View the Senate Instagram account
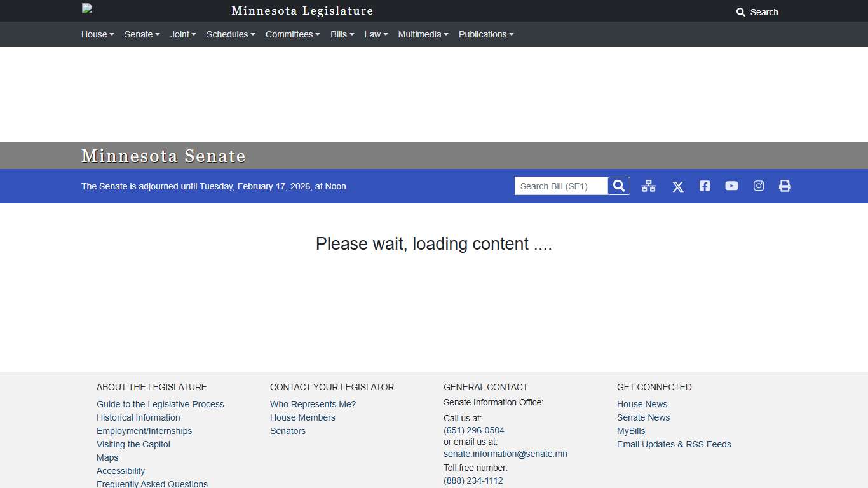This screenshot has height=488, width=868. coord(758,186)
